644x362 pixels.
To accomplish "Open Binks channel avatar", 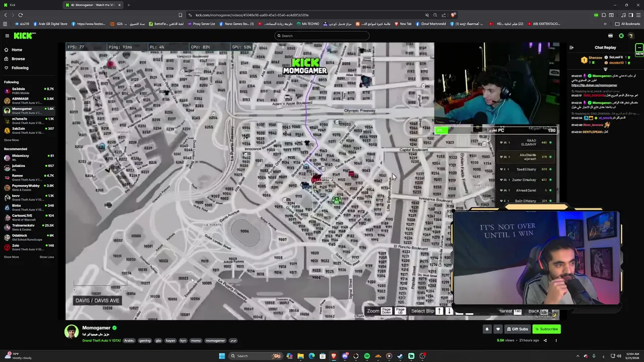I will coord(7,207).
